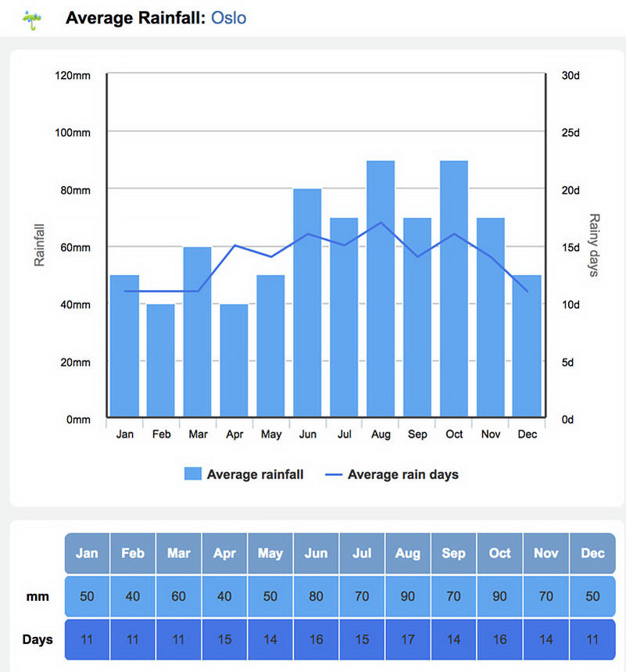Click the rain days line point above the April bar
The height and width of the screenshot is (672, 626).
pyautogui.click(x=234, y=245)
